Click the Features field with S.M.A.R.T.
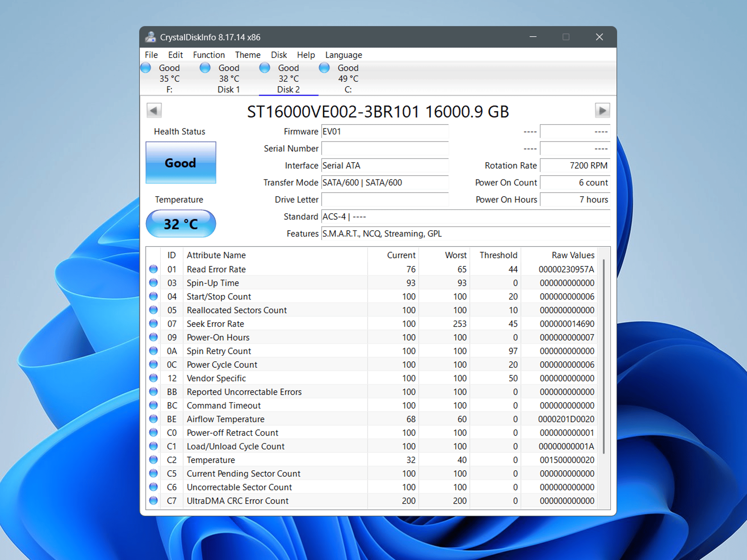This screenshot has width=747, height=560. point(466,234)
